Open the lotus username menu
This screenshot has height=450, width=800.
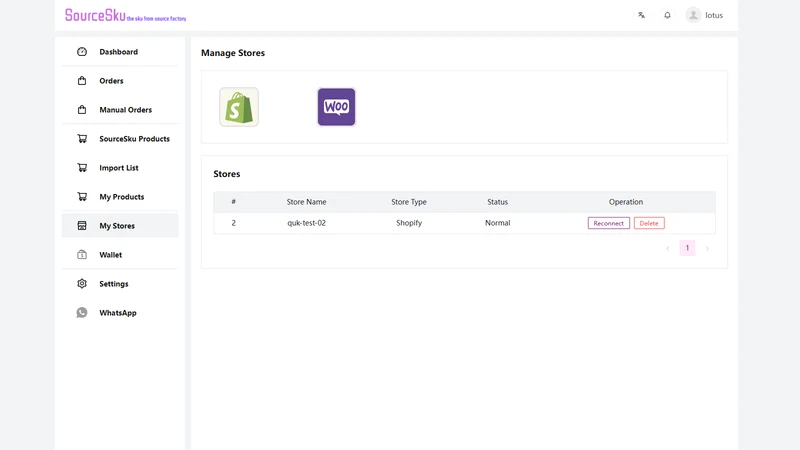pyautogui.click(x=714, y=15)
